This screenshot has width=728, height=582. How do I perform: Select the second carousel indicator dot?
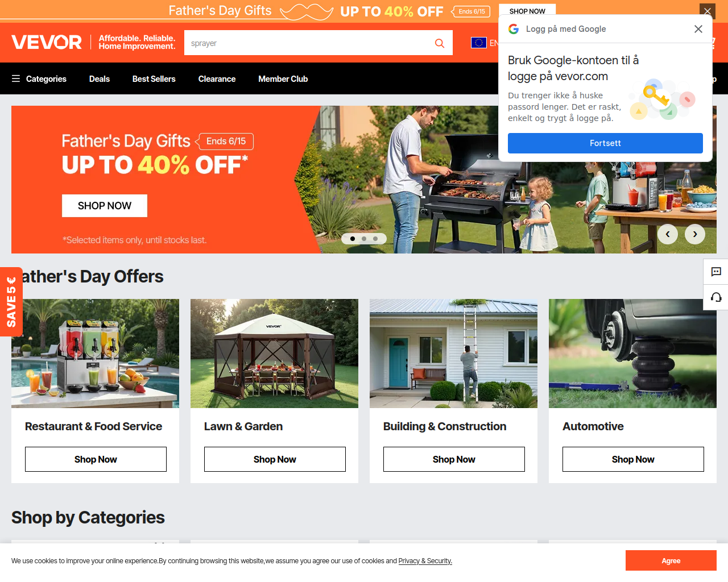364,239
